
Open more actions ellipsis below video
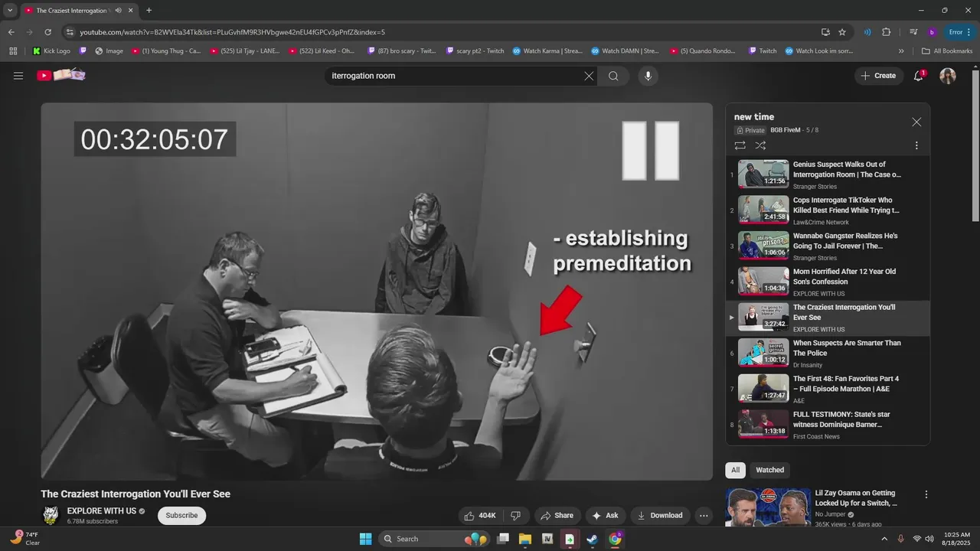(x=704, y=516)
